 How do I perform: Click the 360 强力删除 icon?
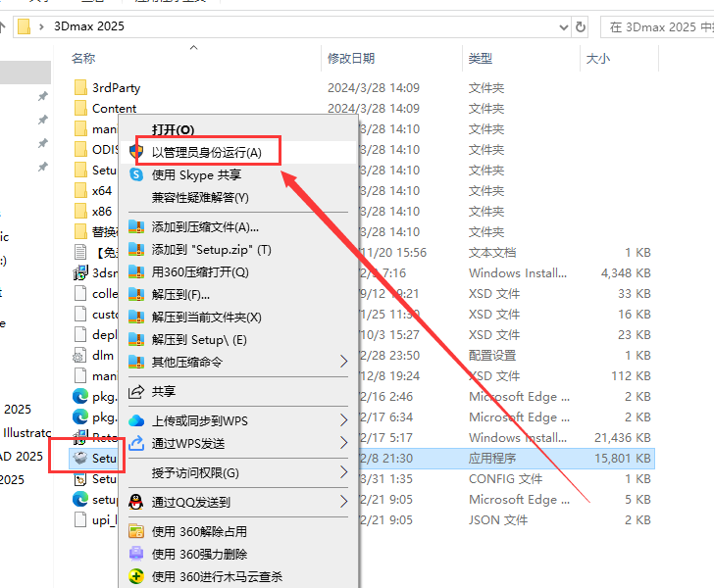click(136, 554)
